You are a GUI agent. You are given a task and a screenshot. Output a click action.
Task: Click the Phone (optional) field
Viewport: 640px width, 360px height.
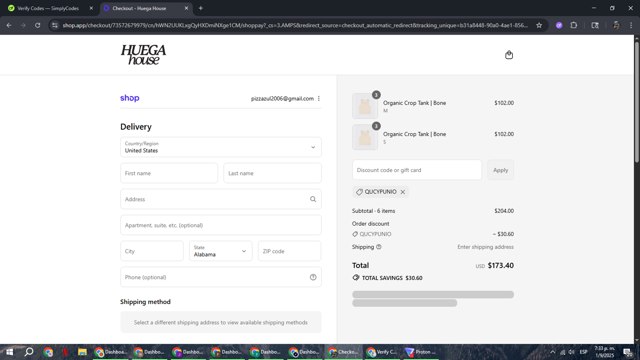(221, 277)
